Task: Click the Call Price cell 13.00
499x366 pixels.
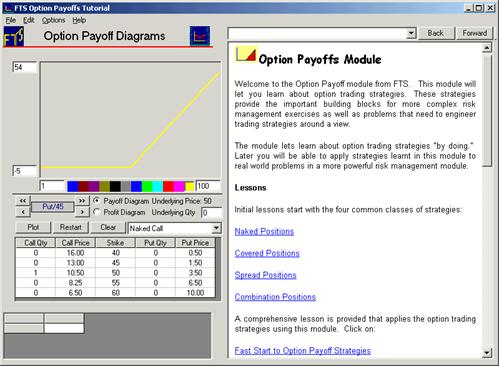Action: pos(76,263)
